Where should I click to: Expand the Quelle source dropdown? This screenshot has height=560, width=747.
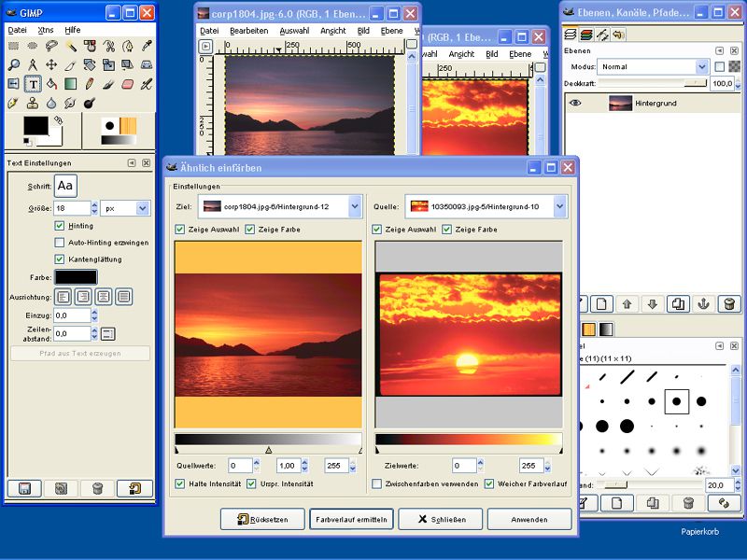[x=559, y=206]
